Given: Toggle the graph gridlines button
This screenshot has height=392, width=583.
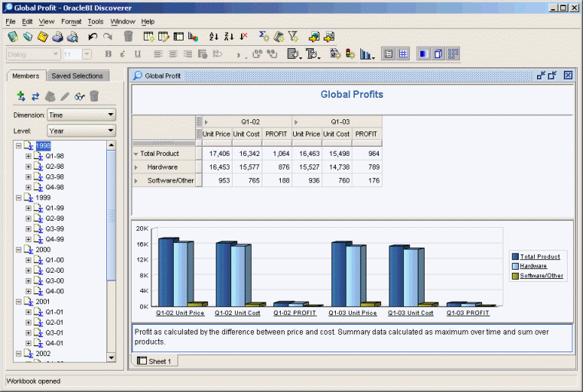Looking at the screenshot, I should pos(403,54).
